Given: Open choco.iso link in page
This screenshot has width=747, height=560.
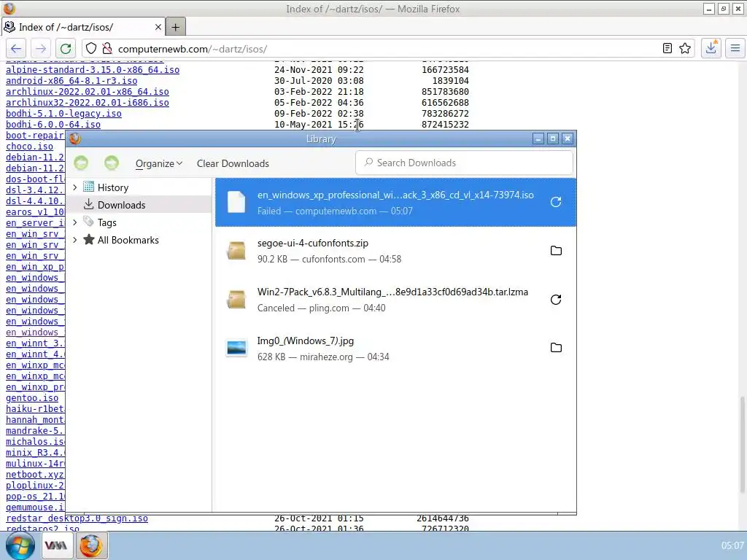Looking at the screenshot, I should 29,147.
